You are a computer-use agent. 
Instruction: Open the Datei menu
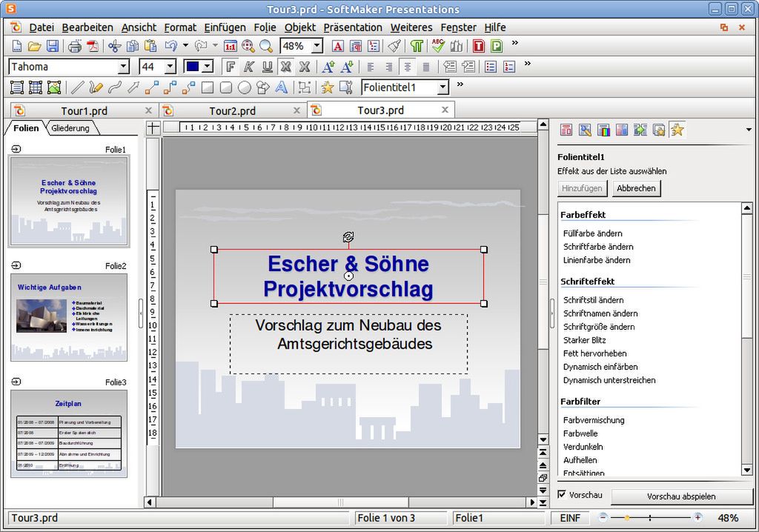(42, 27)
